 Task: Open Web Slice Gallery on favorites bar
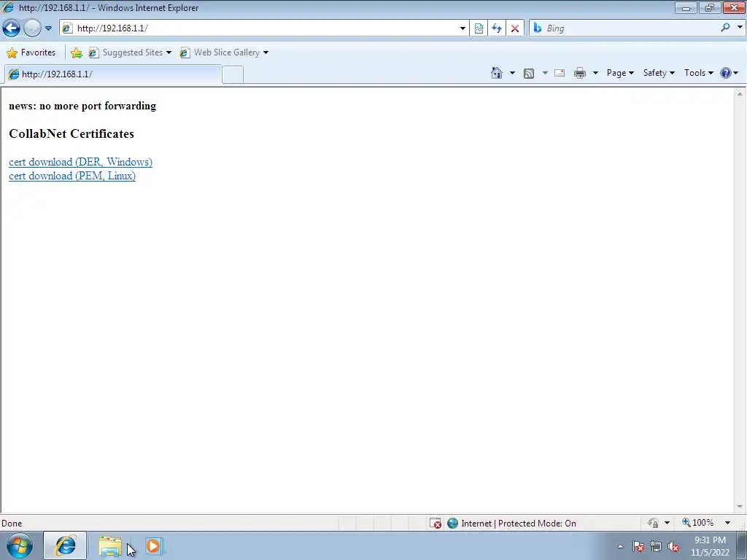224,52
